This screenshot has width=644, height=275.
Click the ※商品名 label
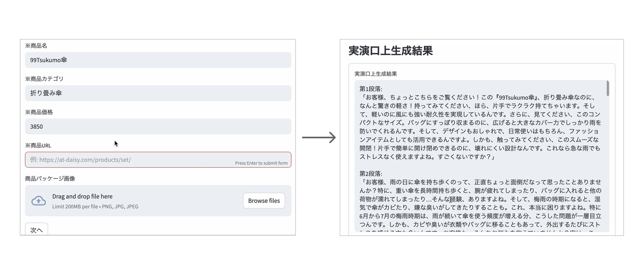pos(36,46)
